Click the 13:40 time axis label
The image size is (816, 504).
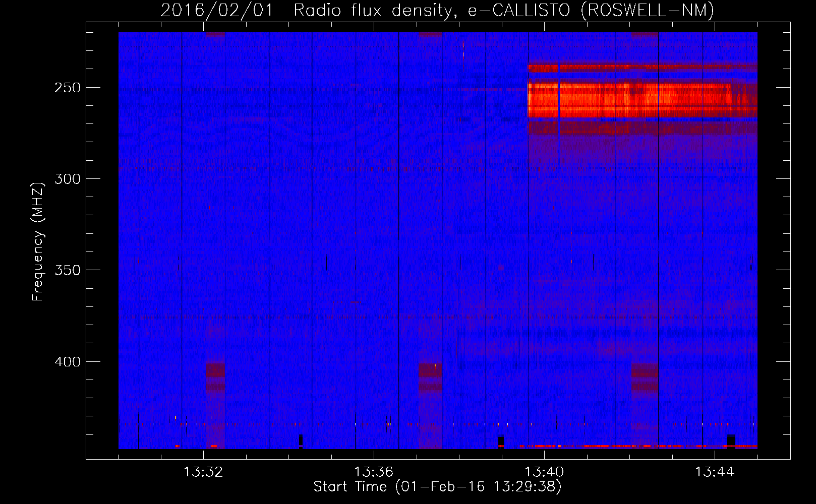coord(544,472)
